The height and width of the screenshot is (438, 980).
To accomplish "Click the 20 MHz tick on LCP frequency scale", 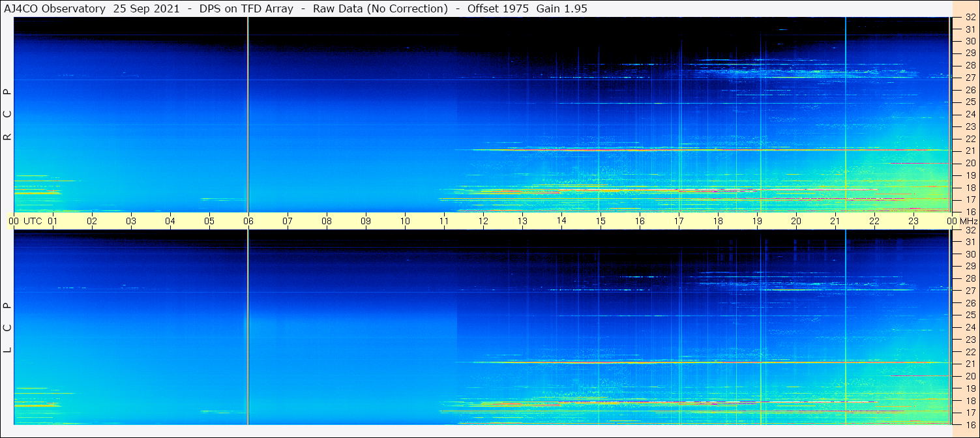I will 970,376.
